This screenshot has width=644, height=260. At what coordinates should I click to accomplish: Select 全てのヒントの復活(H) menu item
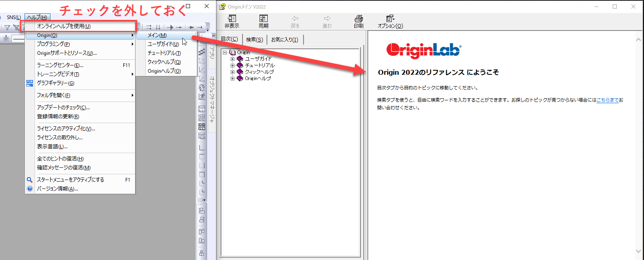coord(80,158)
